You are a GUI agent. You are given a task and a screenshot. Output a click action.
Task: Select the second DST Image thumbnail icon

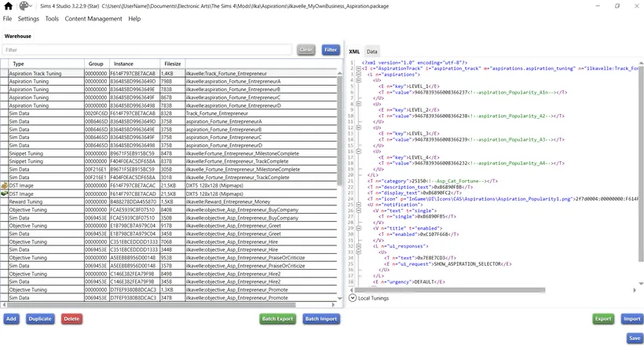coord(5,193)
